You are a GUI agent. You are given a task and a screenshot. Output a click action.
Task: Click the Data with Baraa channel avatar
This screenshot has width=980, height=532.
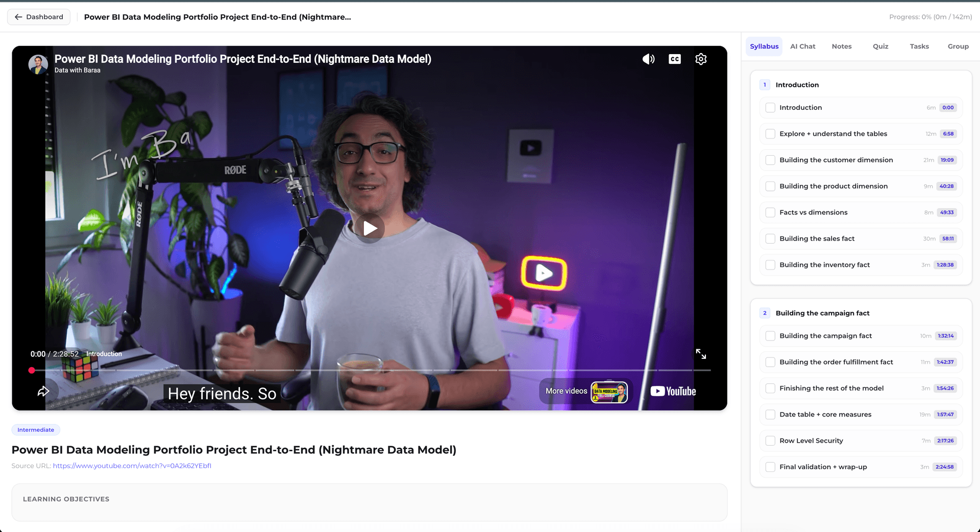pos(38,64)
